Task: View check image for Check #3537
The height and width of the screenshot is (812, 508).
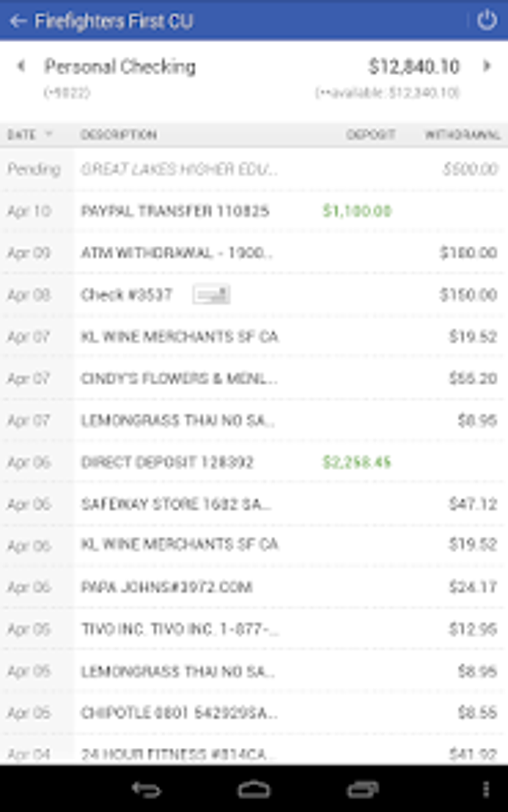Action: coord(211,295)
